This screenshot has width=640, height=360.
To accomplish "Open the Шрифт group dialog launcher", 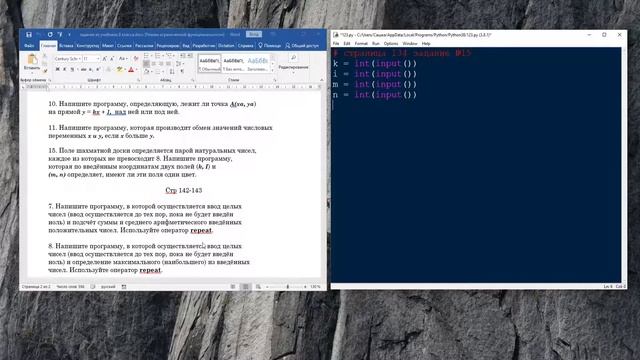I will click(138, 80).
